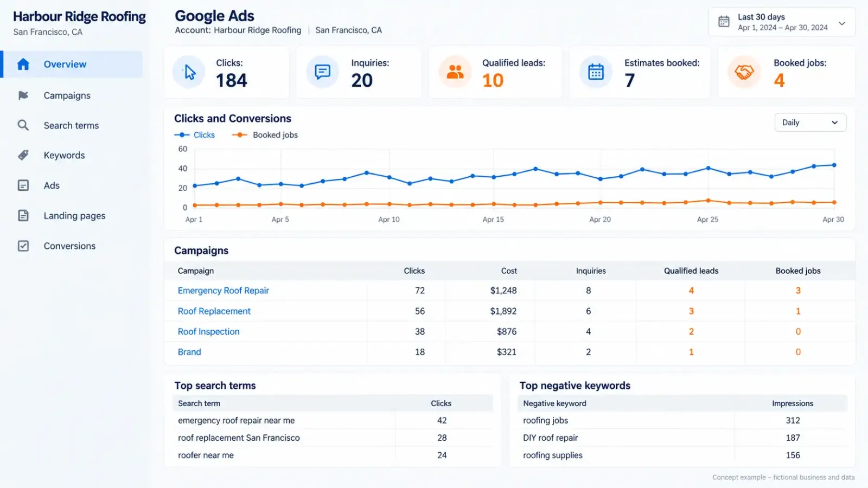
Task: Click the $321 cost value
Action: tap(507, 352)
